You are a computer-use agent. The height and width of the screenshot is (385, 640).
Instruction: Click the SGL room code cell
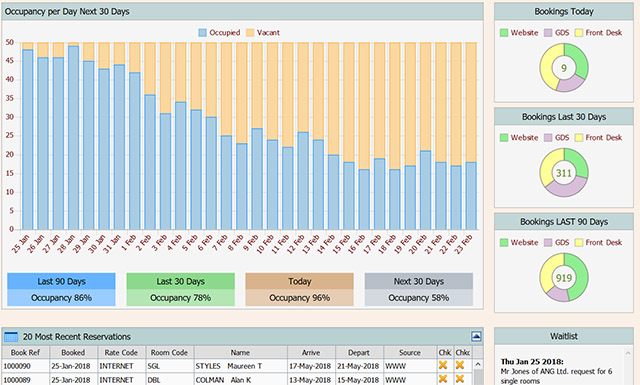point(170,366)
